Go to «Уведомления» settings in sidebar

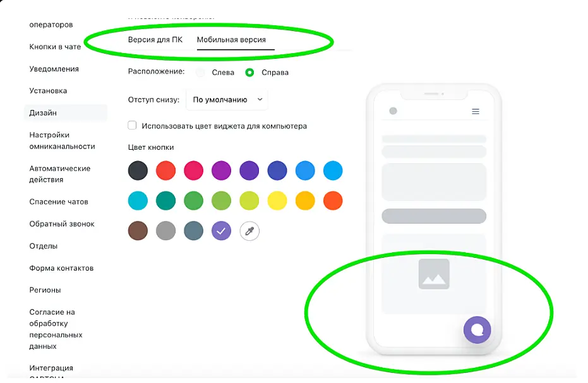[54, 69]
